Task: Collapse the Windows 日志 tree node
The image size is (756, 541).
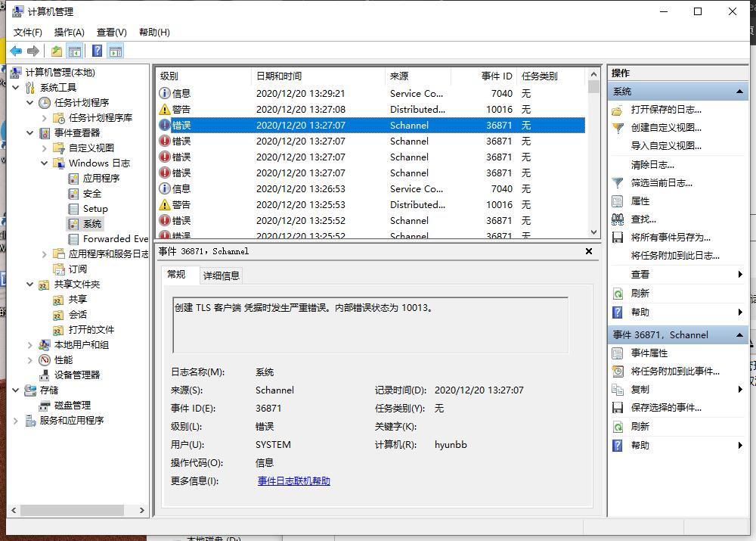Action: click(45, 163)
